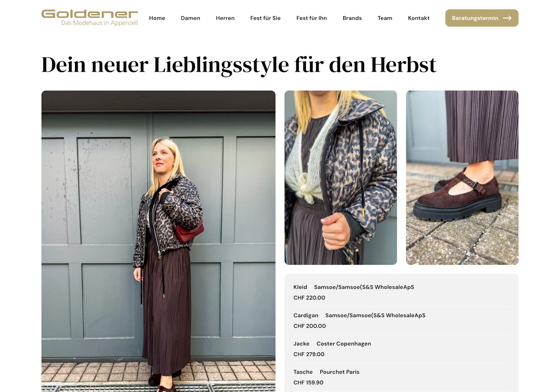The image size is (560, 392).
Task: Go to the Team page
Action: click(385, 18)
